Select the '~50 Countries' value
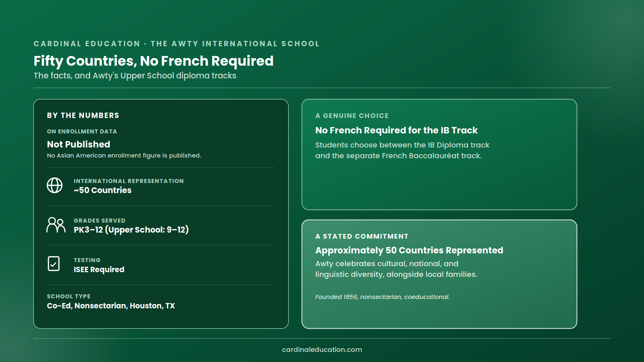Viewport: 644px width, 362px height. click(x=103, y=190)
